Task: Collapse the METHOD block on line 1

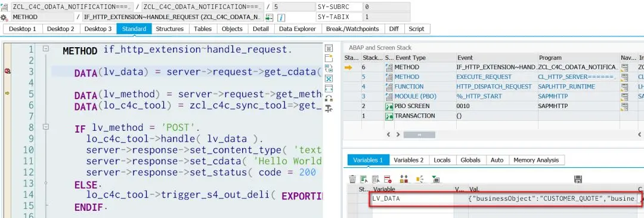Action: (x=46, y=48)
